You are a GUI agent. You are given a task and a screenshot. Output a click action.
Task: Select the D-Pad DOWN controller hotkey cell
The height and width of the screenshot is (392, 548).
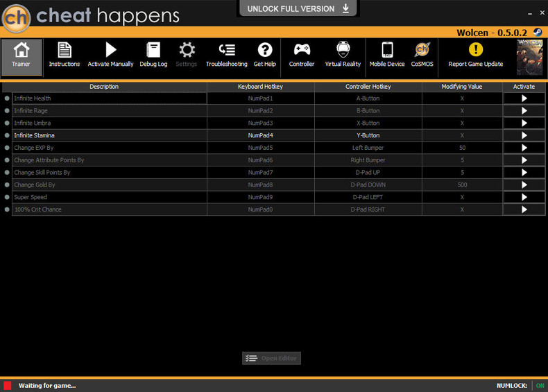point(368,185)
